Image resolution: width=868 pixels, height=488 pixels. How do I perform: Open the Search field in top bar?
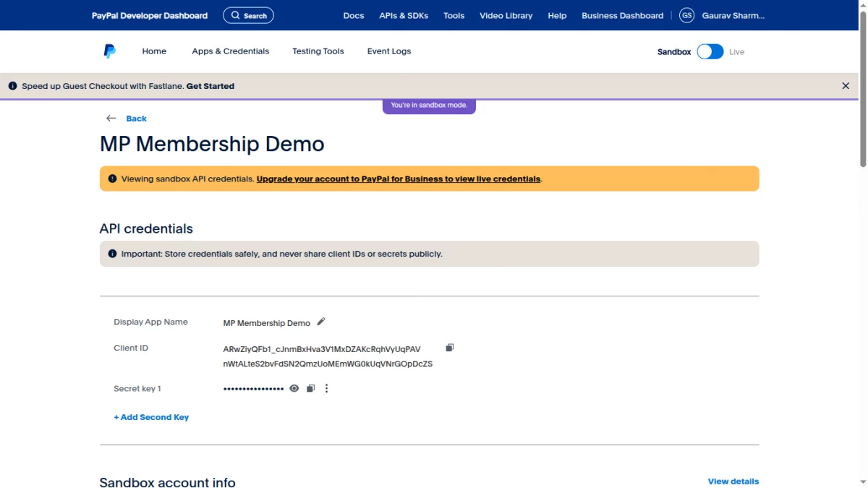click(248, 14)
